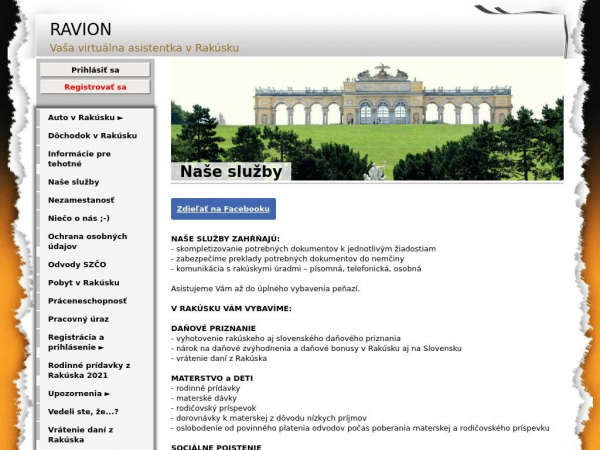Click the NAŠE SLUŽBY ZAHŔŇAJÚ: heading
Viewport: 600px width, 450px height.
pos(225,239)
